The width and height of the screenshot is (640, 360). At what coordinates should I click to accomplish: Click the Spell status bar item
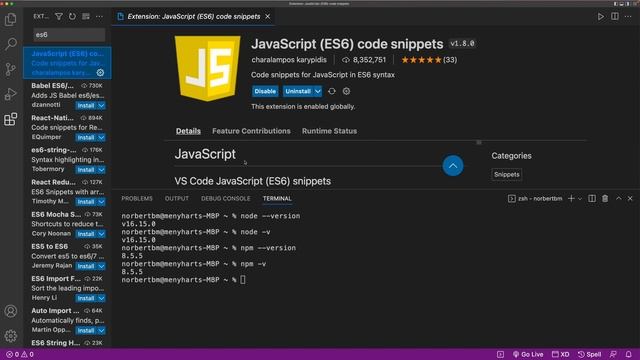[x=589, y=354]
